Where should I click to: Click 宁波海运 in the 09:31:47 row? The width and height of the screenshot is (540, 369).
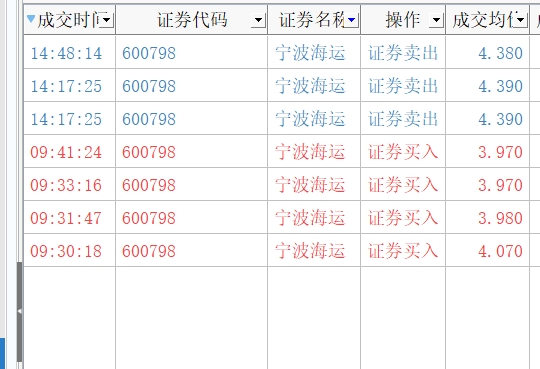tap(310, 218)
